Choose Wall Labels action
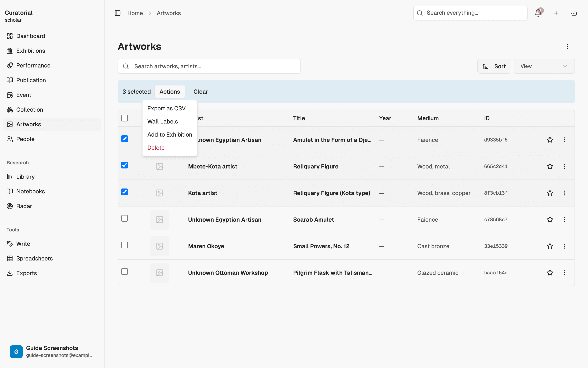 (170, 121)
